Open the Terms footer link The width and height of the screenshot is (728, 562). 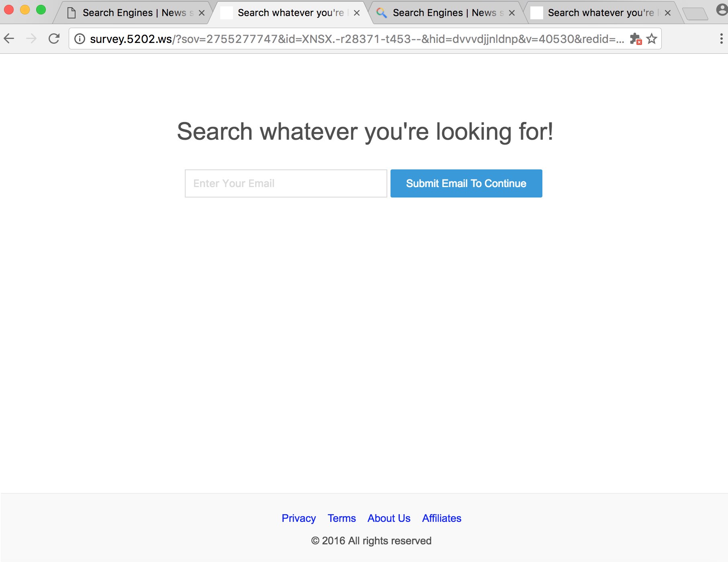(x=342, y=518)
